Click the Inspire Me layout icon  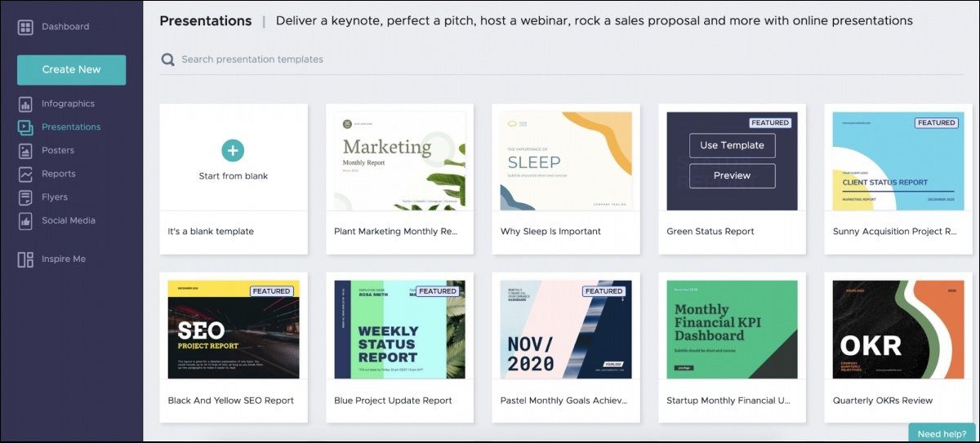[25, 259]
